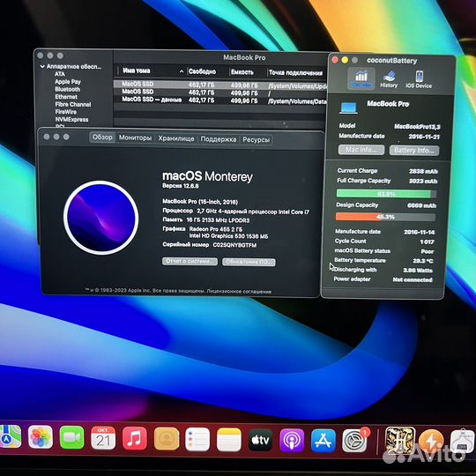Click the Емкость column header

(x=242, y=72)
